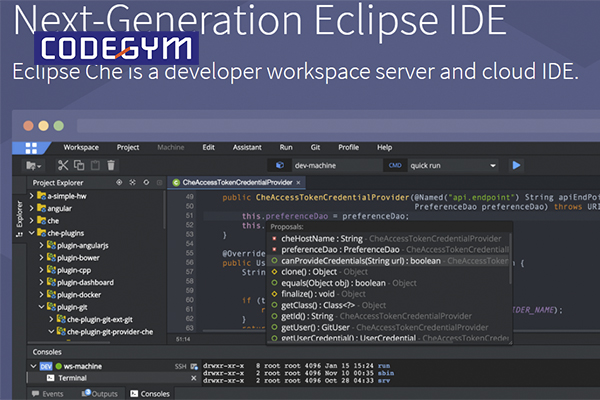The image size is (600, 400).
Task: Select the CheAccessTokenCredentialProvider editor tab
Action: click(x=236, y=183)
